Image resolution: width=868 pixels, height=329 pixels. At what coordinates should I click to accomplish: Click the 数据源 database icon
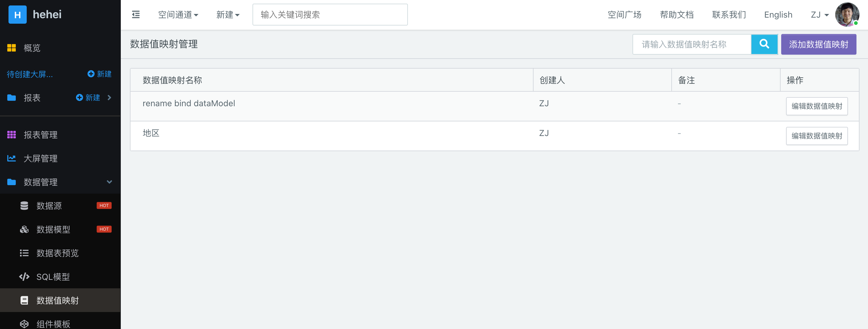point(24,206)
